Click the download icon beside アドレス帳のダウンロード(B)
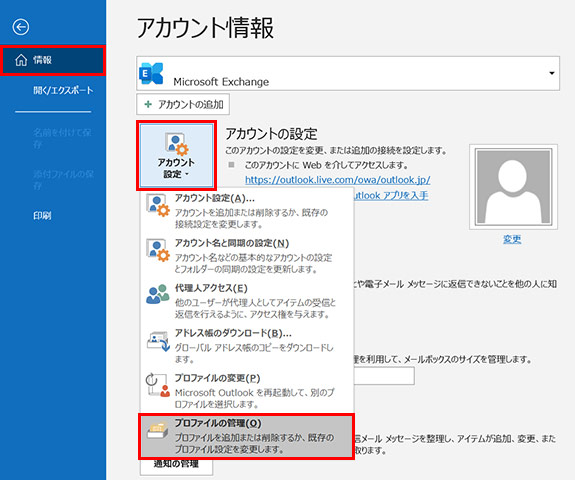This screenshot has width=575, height=490. [x=158, y=341]
